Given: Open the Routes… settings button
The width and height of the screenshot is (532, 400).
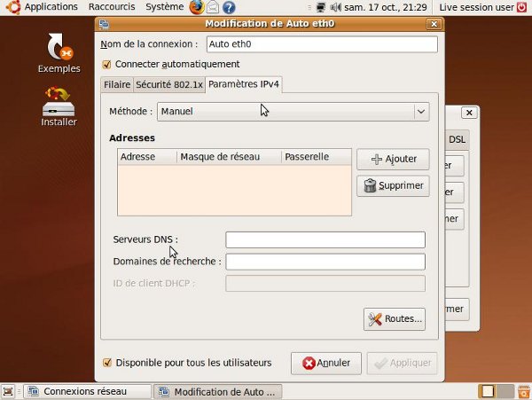Looking at the screenshot, I should coord(395,319).
